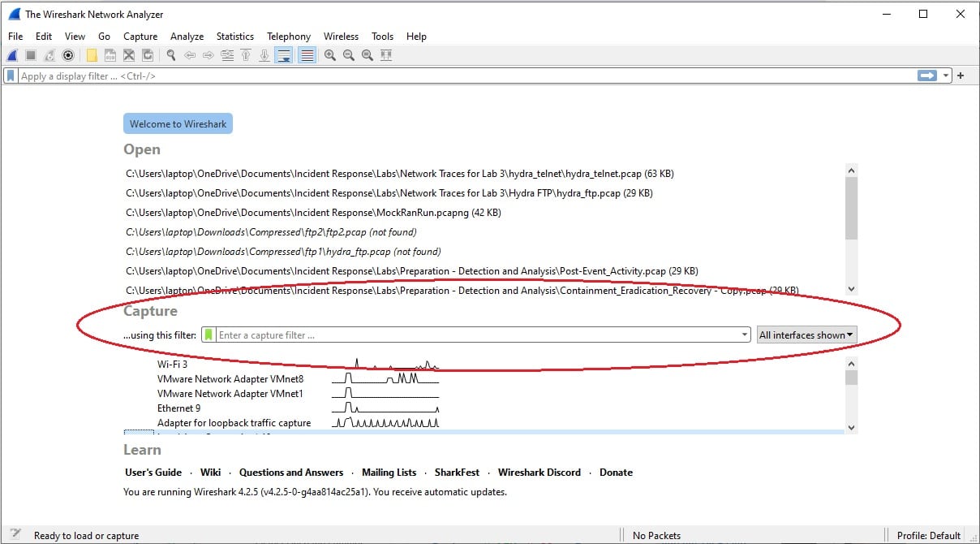
Task: Zoom in on the main window text
Action: 330,55
